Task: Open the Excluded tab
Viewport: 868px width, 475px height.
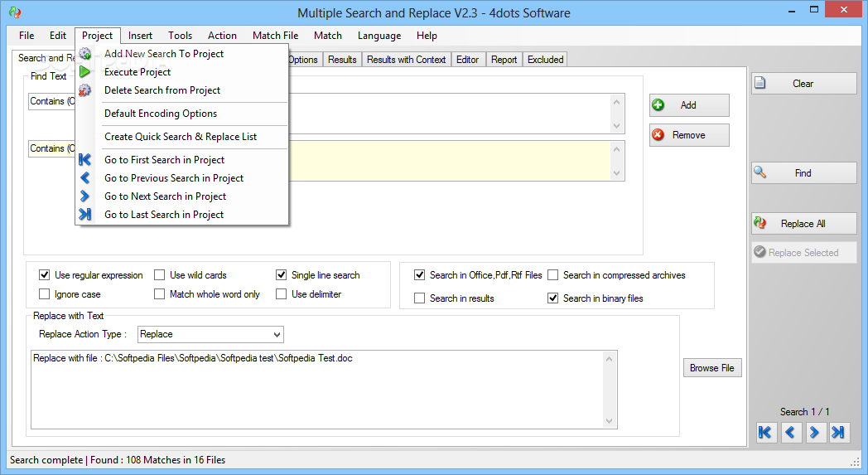Action: pyautogui.click(x=545, y=60)
